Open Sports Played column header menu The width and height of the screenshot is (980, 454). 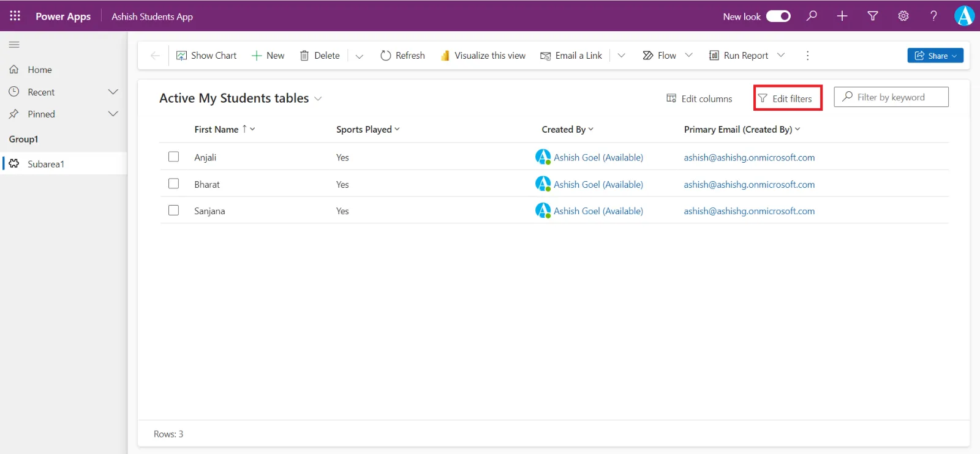pos(367,130)
